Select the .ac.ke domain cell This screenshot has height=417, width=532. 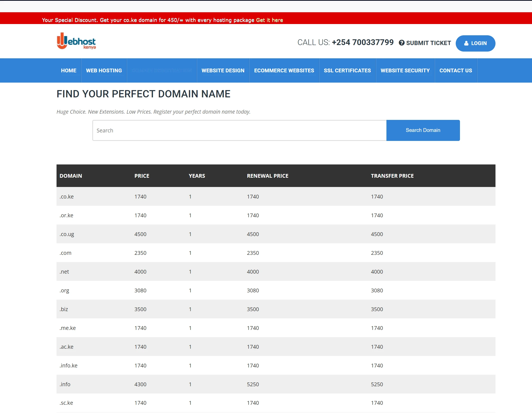coord(67,347)
